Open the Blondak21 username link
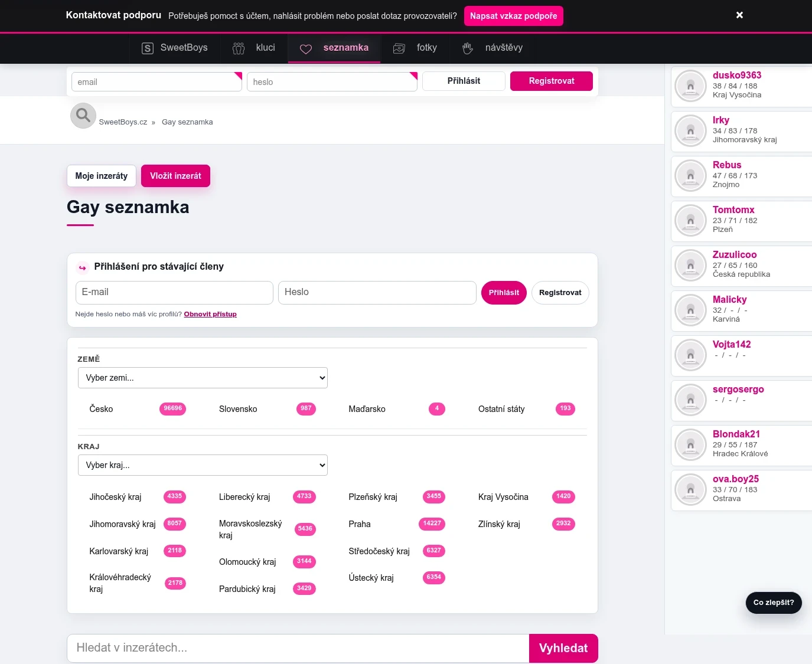812x664 pixels. (736, 434)
